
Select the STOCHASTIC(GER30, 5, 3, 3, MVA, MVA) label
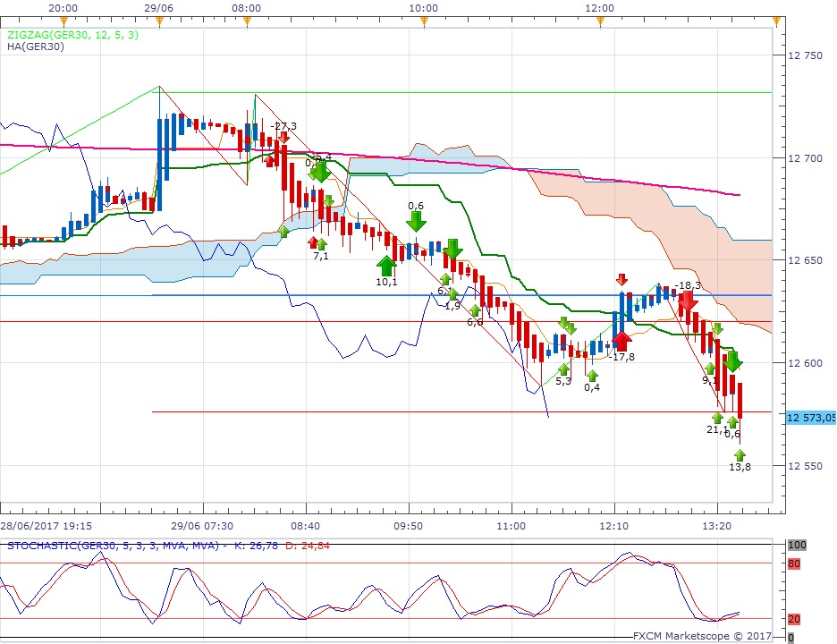tap(114, 546)
